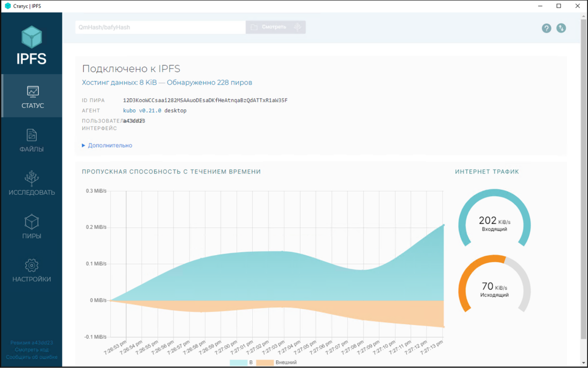Click the IPFS icon in the window title bar
Screen dimensions: 588x368
click(7, 6)
